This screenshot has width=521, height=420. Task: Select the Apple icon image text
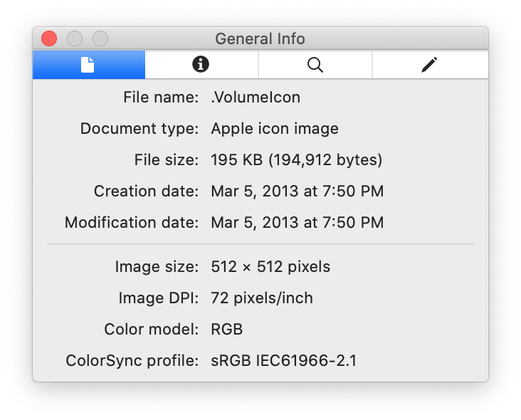pos(275,129)
